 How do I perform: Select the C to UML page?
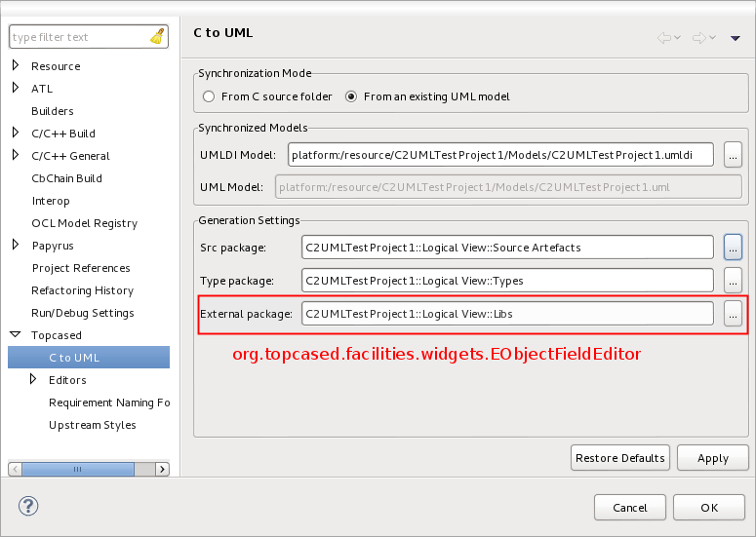(89, 358)
